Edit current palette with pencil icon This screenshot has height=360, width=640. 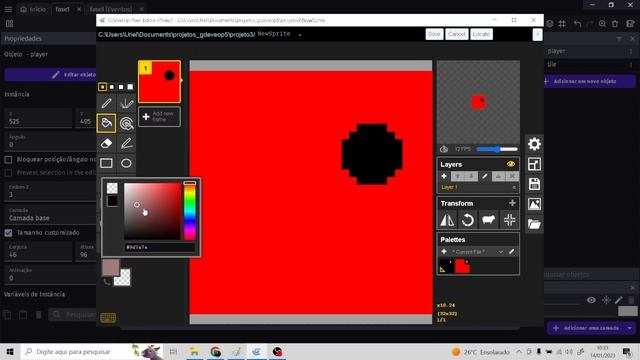511,252
